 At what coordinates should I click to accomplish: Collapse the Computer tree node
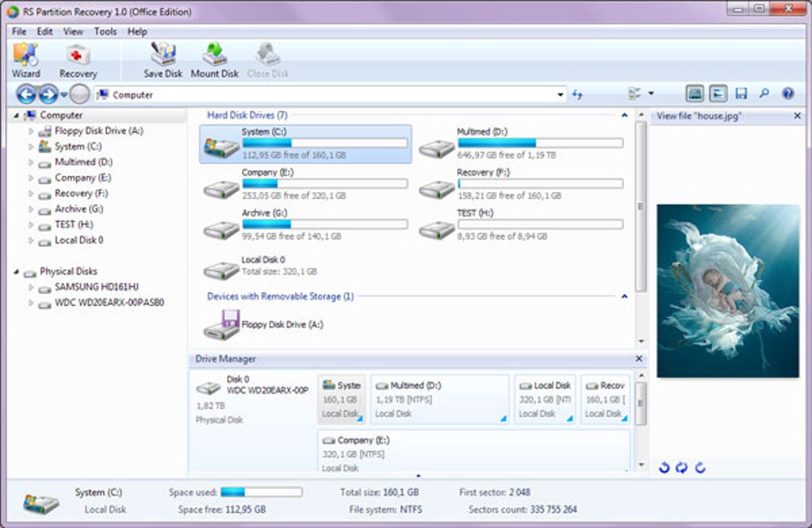(x=16, y=115)
